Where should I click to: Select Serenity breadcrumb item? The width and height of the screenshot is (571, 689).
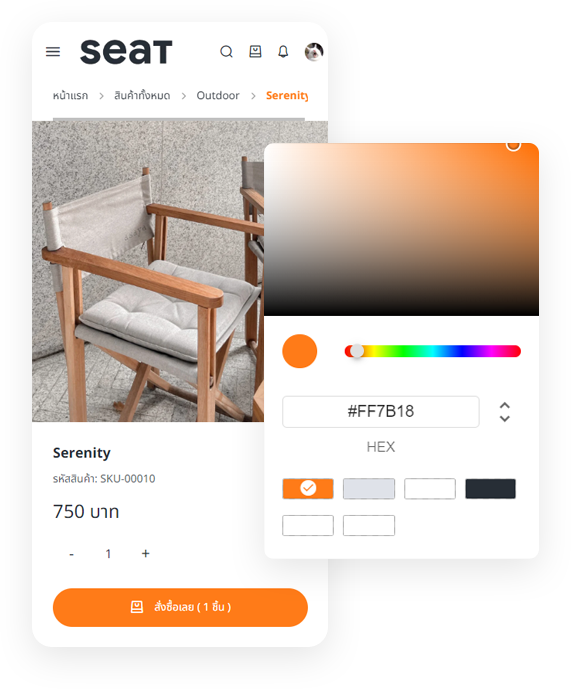[287, 95]
